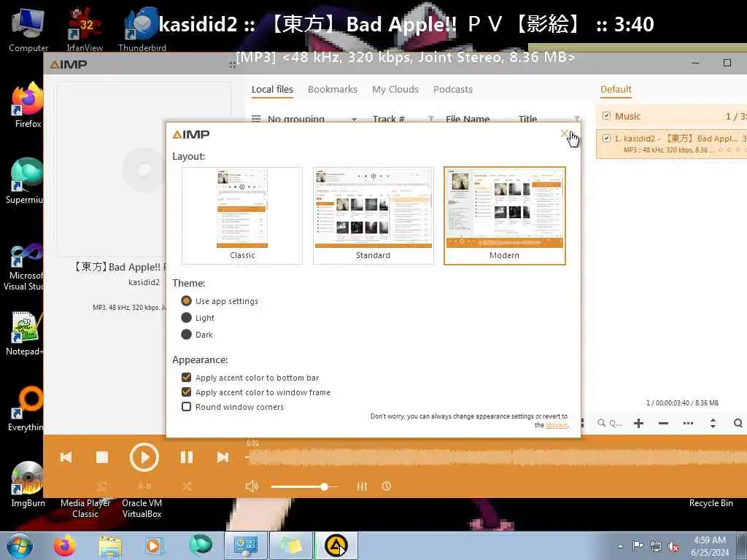Go to the previous track in AIMP

66,457
